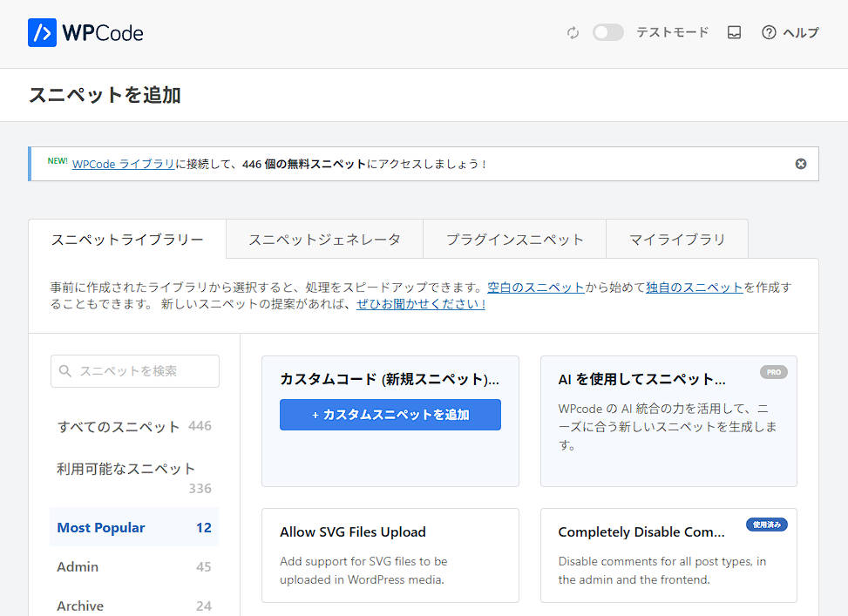This screenshot has height=616, width=848.
Task: Click the help question mark icon
Action: click(769, 33)
